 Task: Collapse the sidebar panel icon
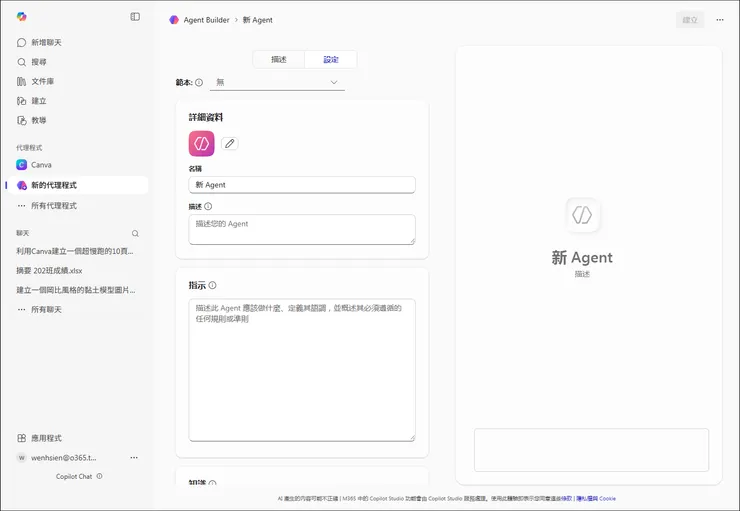(135, 17)
